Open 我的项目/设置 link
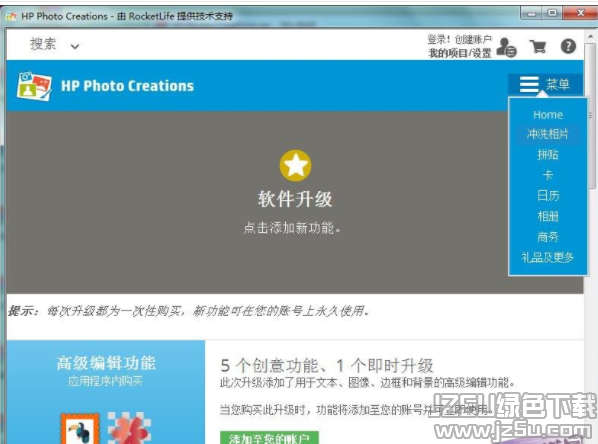The width and height of the screenshot is (598, 444). point(460,53)
